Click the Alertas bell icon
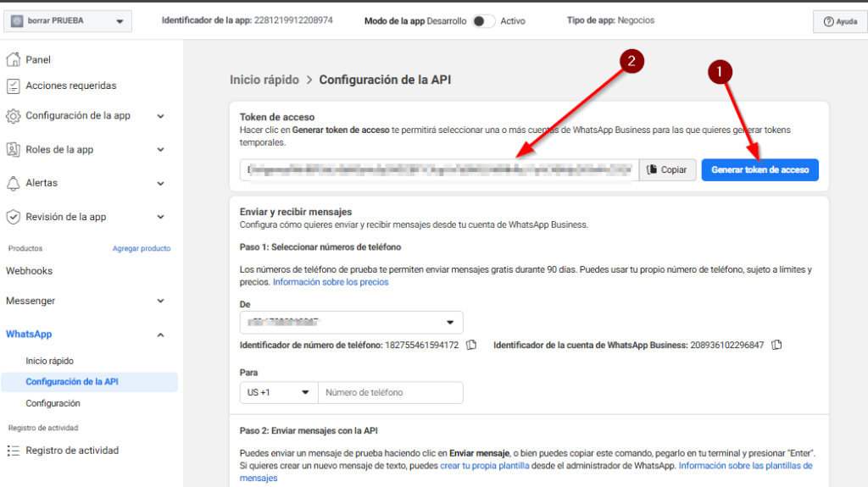The width and height of the screenshot is (868, 487). point(14,183)
